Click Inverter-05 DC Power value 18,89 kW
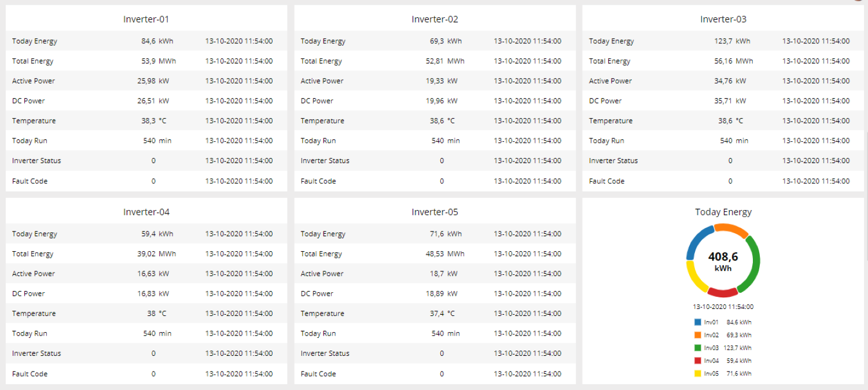This screenshot has height=390, width=868. click(442, 293)
